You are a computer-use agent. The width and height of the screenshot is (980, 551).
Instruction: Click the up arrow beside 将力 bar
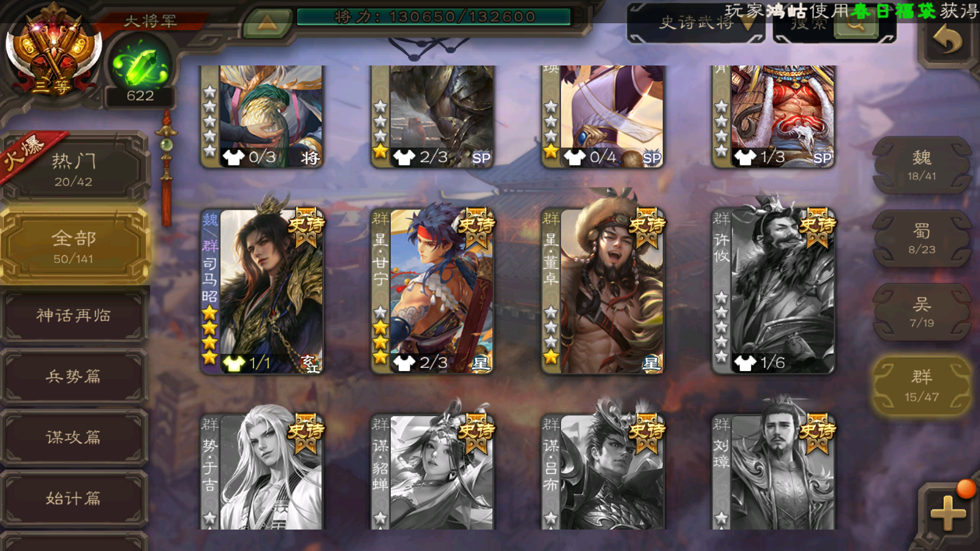click(x=266, y=23)
